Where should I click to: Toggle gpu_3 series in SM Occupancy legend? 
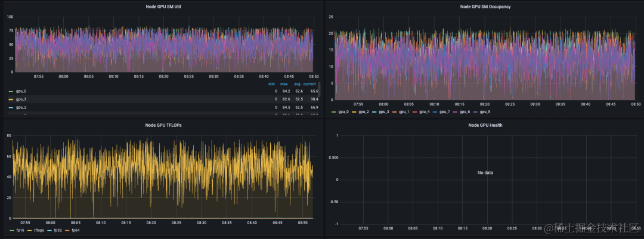pos(383,112)
